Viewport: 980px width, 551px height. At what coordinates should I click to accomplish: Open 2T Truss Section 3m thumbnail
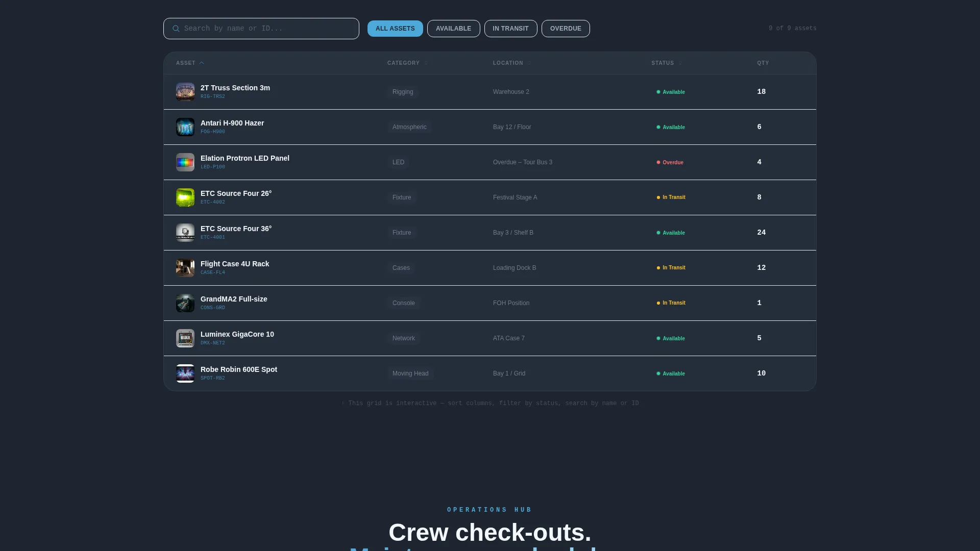185,92
